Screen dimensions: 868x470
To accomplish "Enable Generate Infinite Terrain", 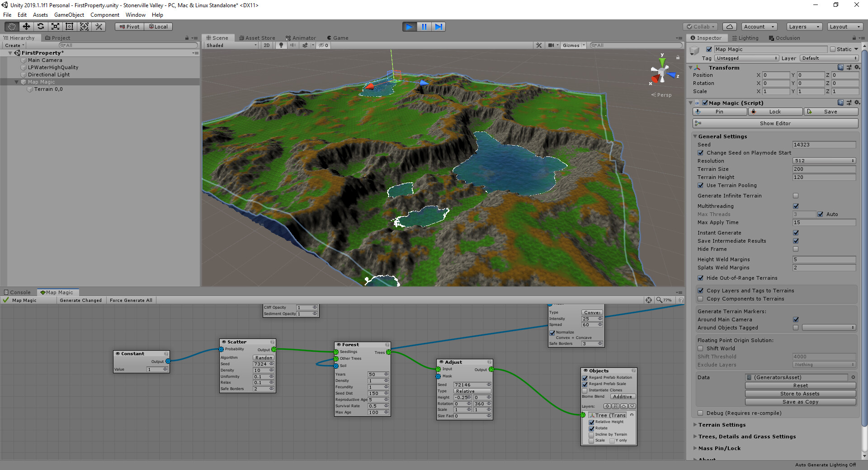I will (796, 196).
